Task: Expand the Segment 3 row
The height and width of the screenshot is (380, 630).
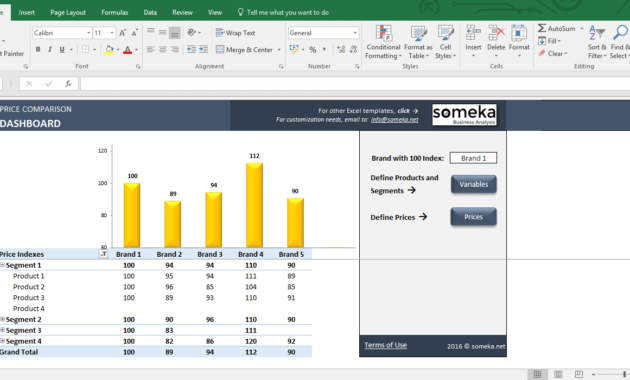Action: point(2,330)
